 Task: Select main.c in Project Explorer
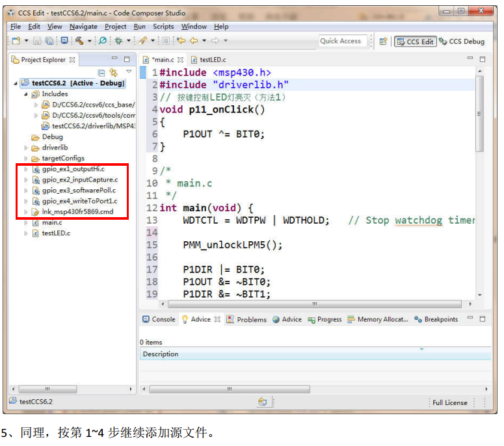point(52,223)
